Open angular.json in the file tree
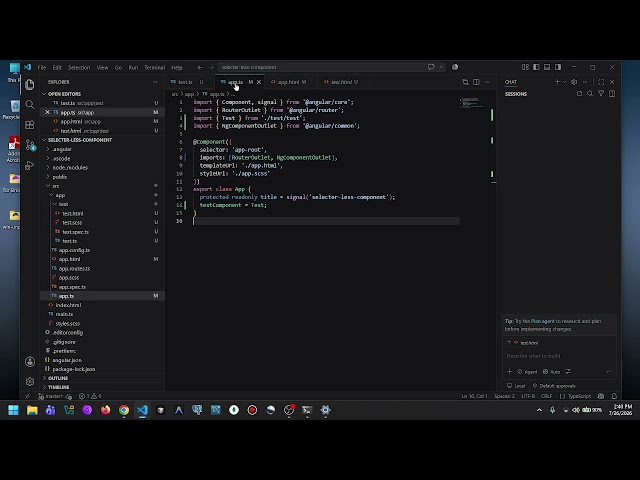The height and width of the screenshot is (480, 640). [x=67, y=360]
